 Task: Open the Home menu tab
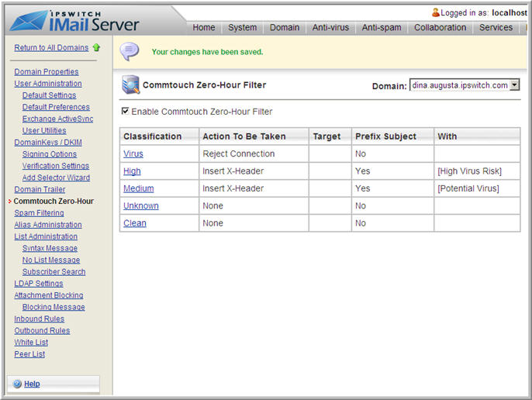[x=203, y=27]
